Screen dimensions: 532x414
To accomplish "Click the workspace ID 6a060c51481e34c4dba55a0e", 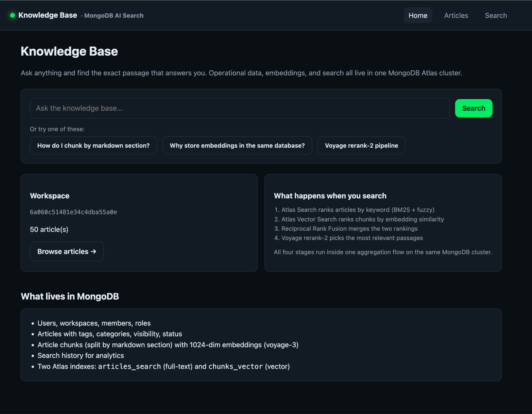I will click(x=74, y=212).
